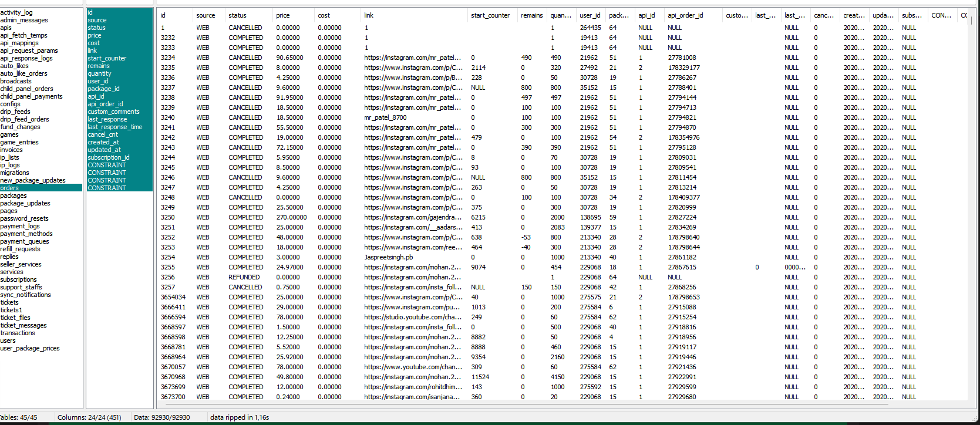The height and width of the screenshot is (425, 980).
Task: Select the invoices table
Action: coord(12,150)
